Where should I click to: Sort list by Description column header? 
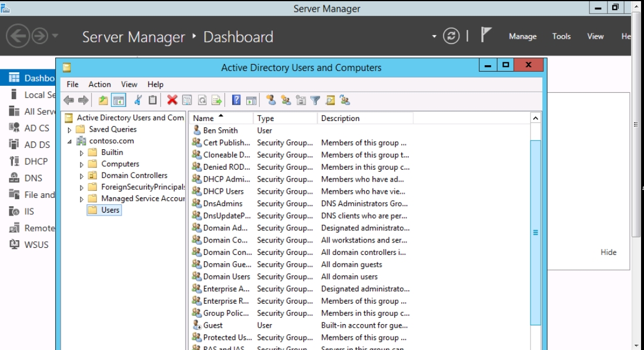pos(365,118)
